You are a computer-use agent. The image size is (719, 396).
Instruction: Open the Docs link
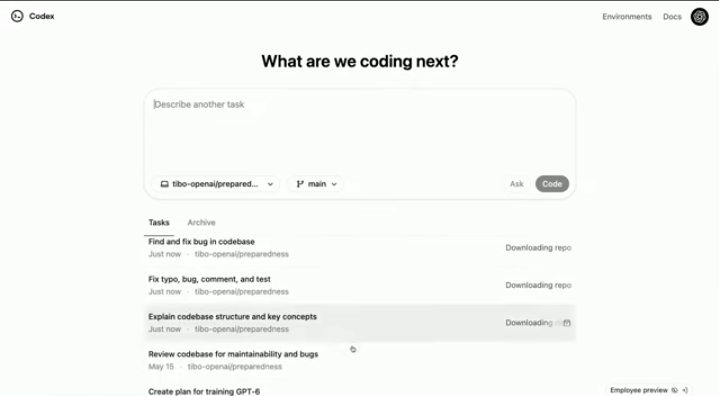[672, 16]
